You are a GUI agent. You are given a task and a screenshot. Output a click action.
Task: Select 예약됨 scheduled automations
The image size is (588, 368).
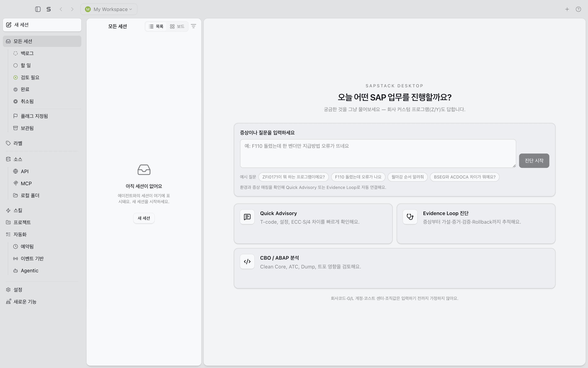pos(46,247)
